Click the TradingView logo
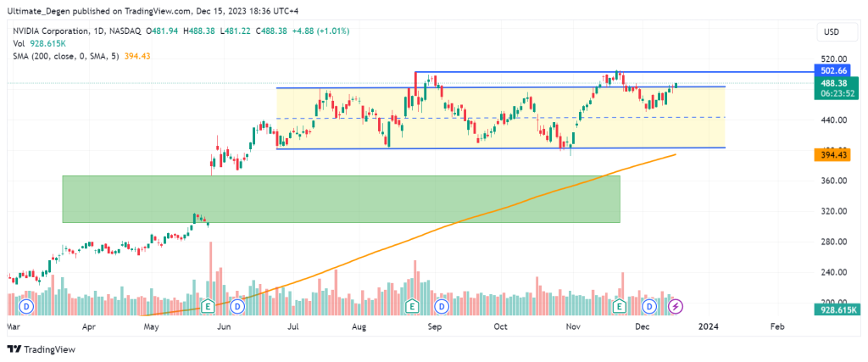This screenshot has width=868, height=362. click(x=42, y=349)
